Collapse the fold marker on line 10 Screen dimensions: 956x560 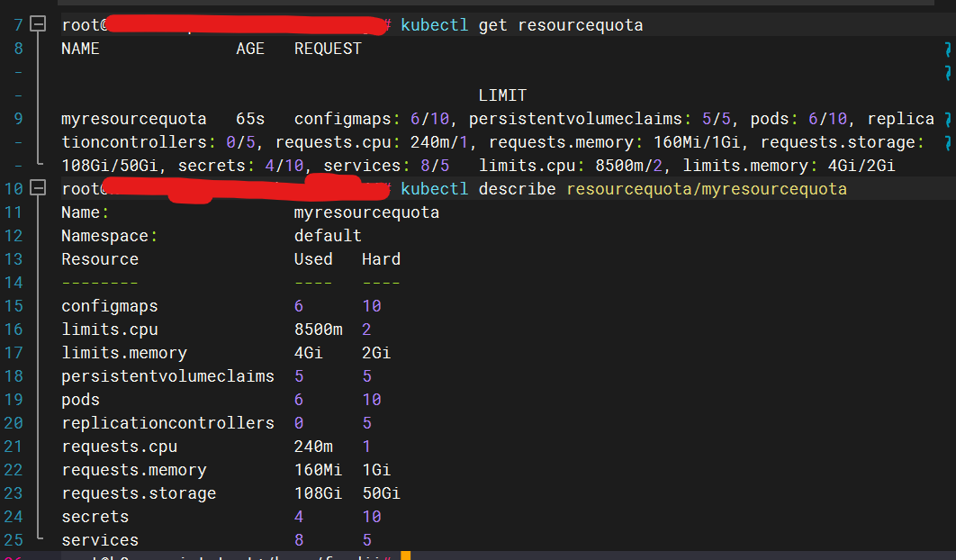(38, 189)
